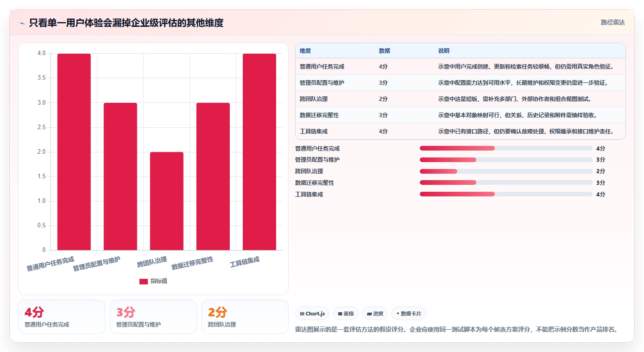Click the 管理员配置与维护 progress bar

(506, 160)
